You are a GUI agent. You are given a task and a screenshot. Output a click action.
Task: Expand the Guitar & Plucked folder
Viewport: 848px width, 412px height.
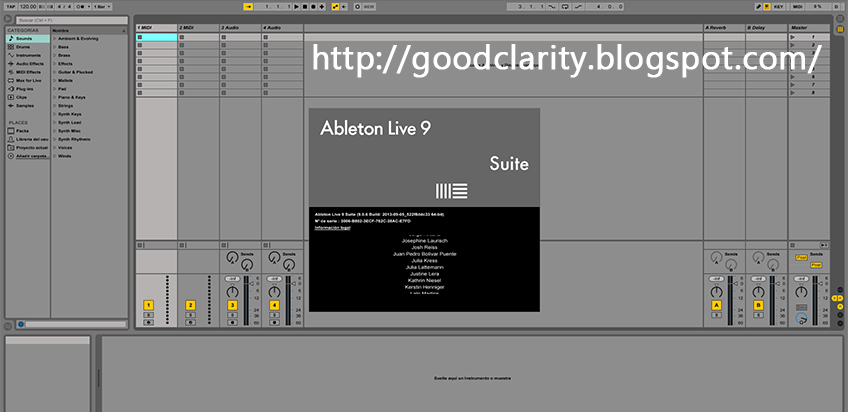pyautogui.click(x=55, y=72)
